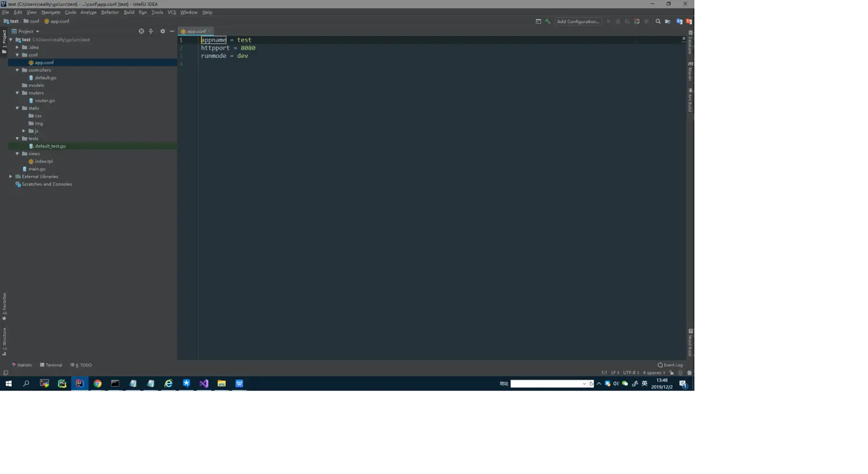This screenshot has height=474, width=868.
Task: Open the Structure tool window strip
Action: (4, 341)
